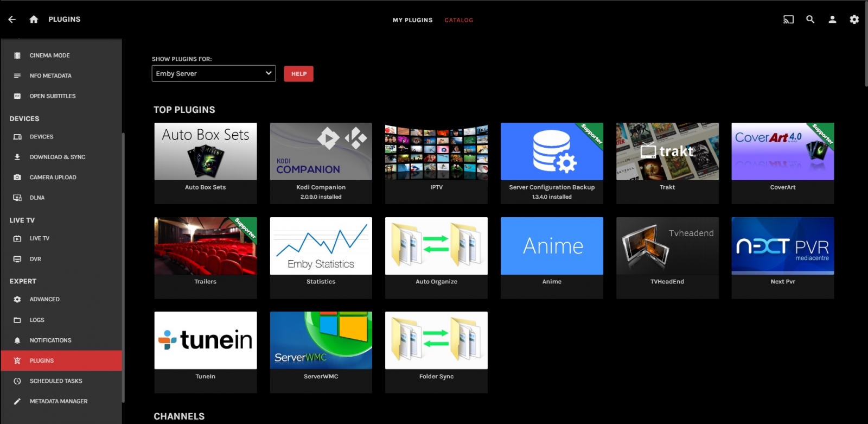Open the Emby Statistics plugin card

pyautogui.click(x=321, y=258)
